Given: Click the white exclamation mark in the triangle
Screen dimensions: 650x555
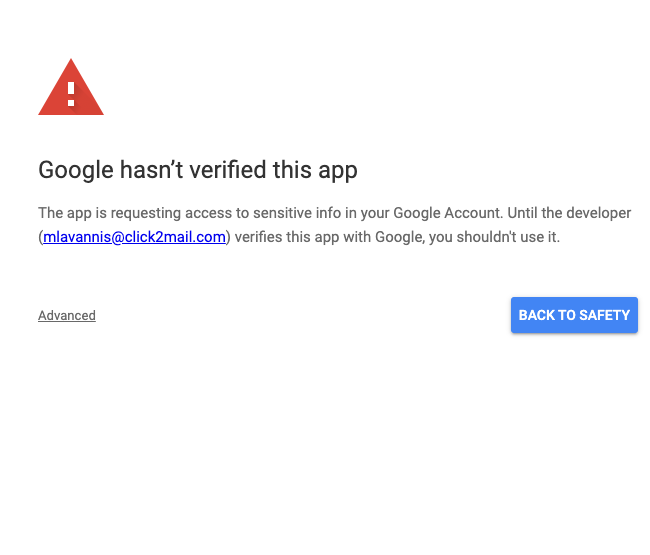Looking at the screenshot, I should coord(71,93).
